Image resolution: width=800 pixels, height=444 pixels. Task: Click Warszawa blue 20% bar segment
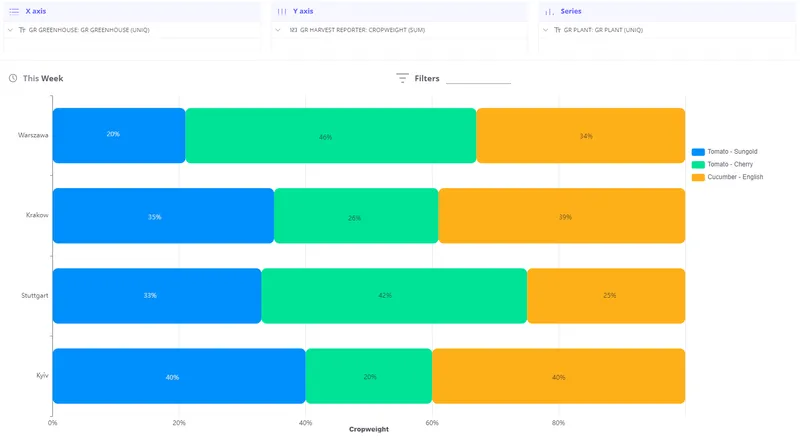tap(119, 136)
